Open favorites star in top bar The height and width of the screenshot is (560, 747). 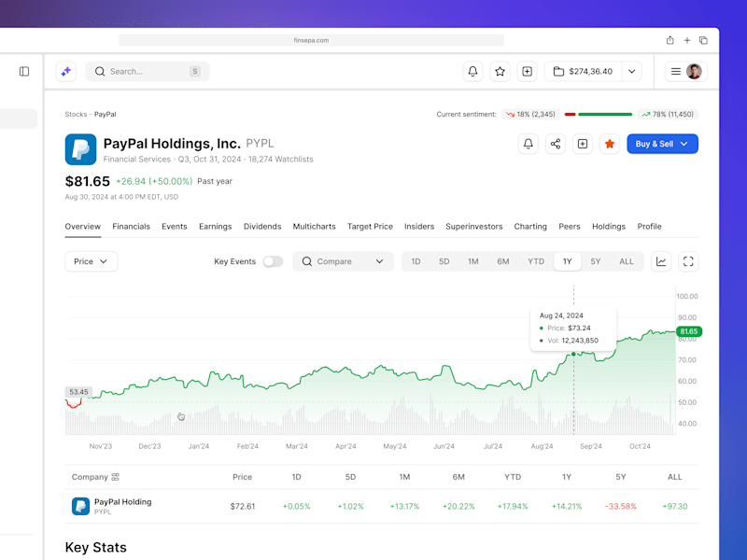point(500,72)
